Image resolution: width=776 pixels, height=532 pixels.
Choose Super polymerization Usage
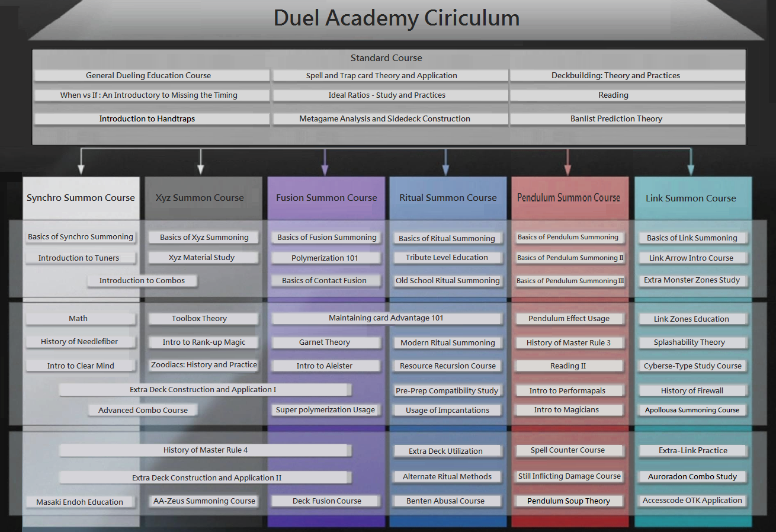(326, 409)
